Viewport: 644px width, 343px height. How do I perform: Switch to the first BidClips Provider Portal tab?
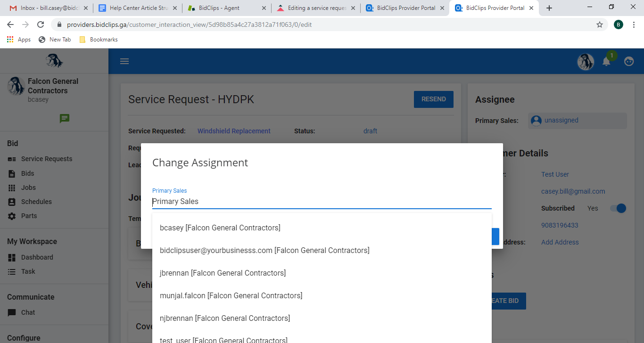405,8
